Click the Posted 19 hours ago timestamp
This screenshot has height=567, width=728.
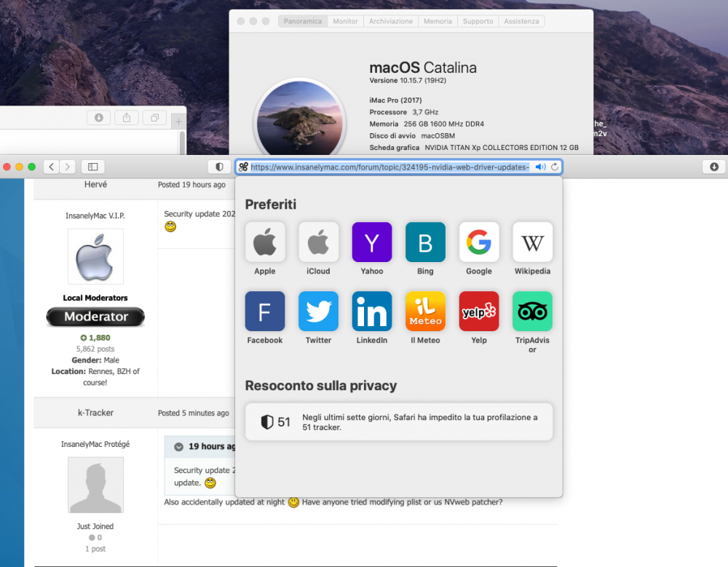click(x=191, y=184)
